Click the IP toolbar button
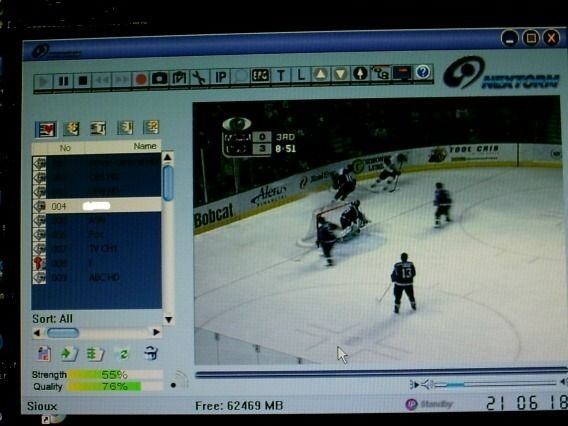 coord(221,76)
